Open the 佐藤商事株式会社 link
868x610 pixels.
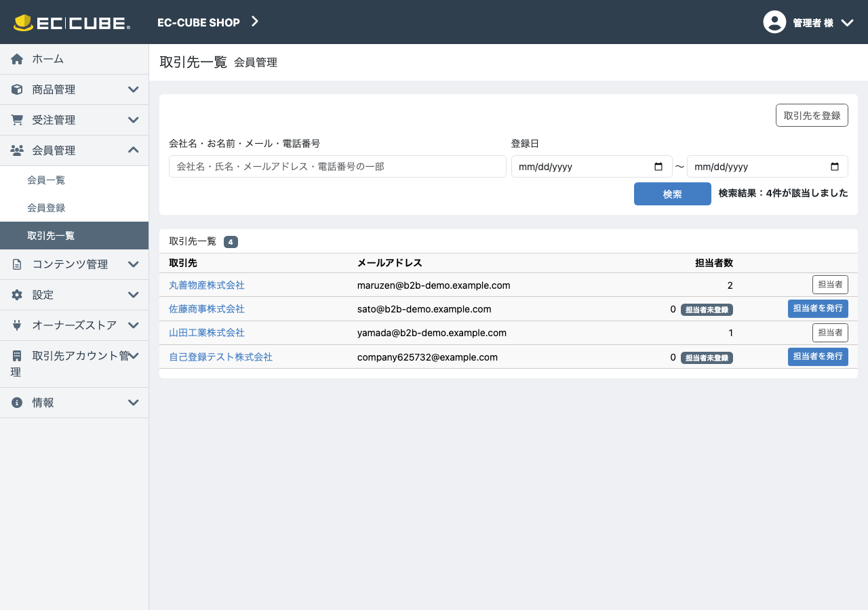pyautogui.click(x=207, y=309)
